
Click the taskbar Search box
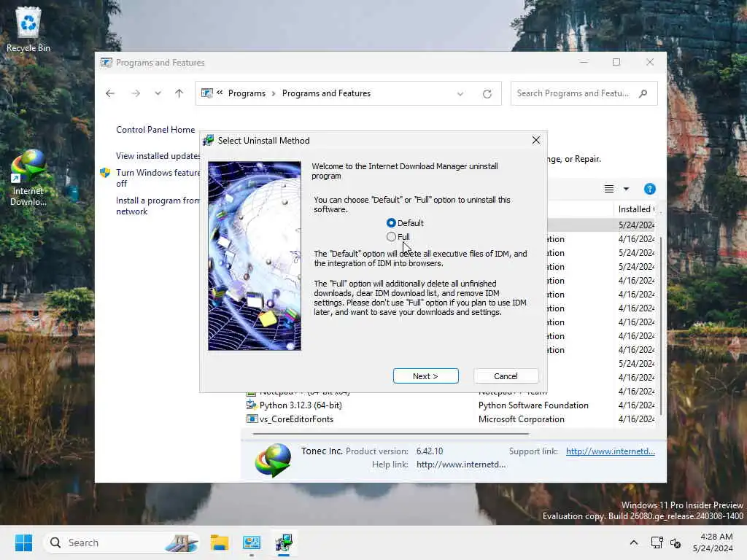click(122, 542)
